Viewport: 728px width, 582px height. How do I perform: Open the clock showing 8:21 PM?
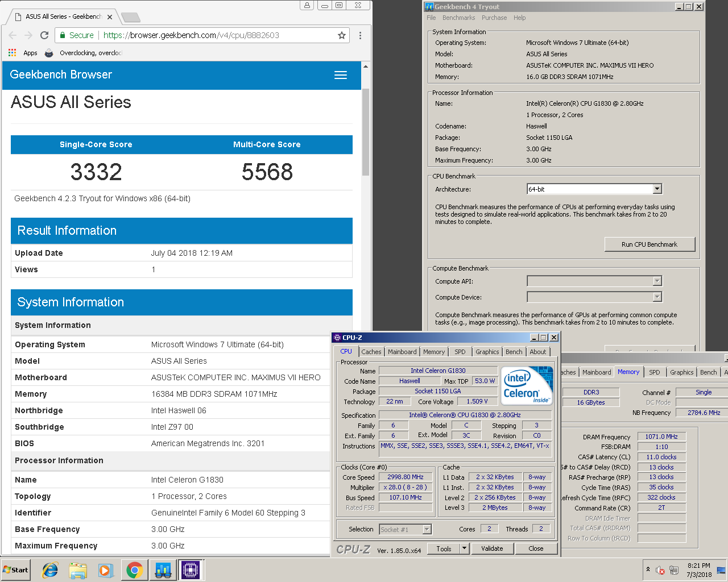point(698,570)
